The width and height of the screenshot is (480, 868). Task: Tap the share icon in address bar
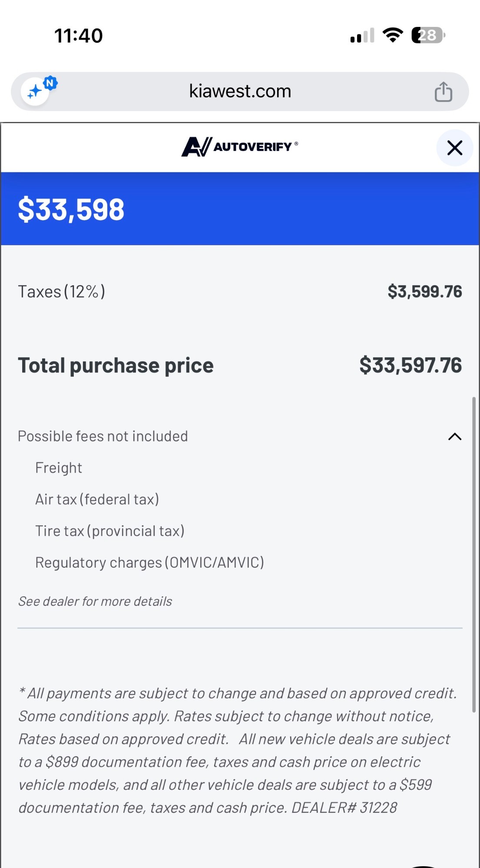coord(443,92)
